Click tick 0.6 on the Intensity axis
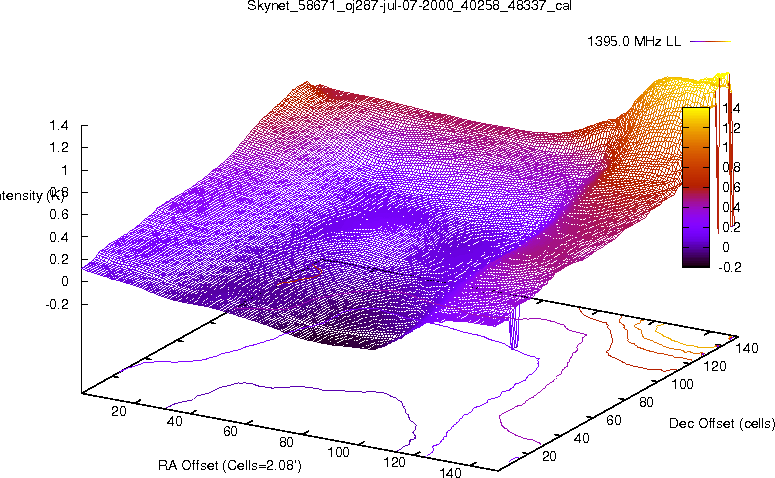The height and width of the screenshot is (478, 775). [59, 215]
